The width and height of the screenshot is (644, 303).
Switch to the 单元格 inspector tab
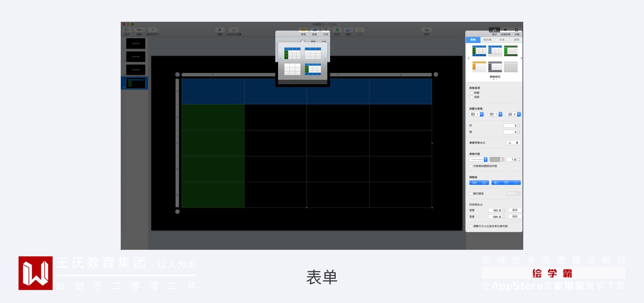[x=487, y=40]
